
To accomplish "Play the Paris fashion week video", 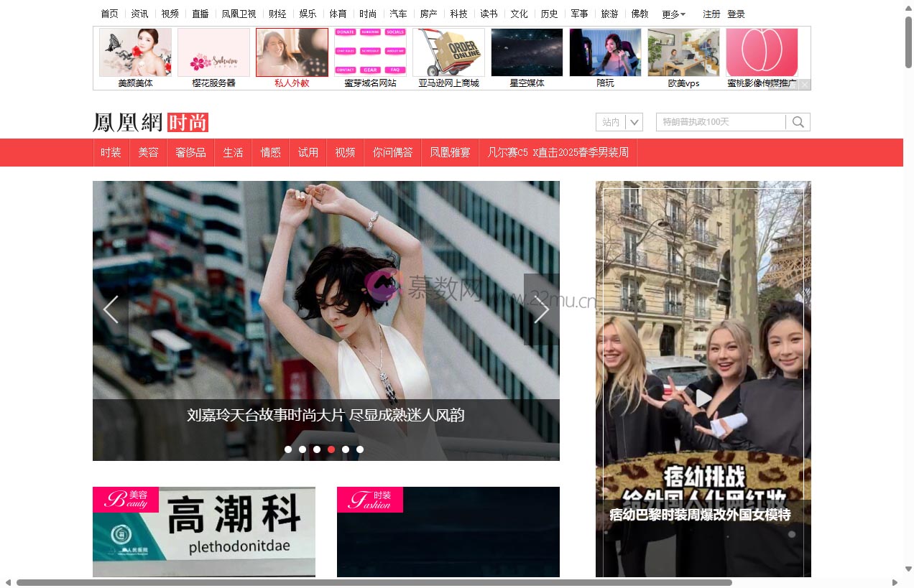I will click(x=703, y=397).
